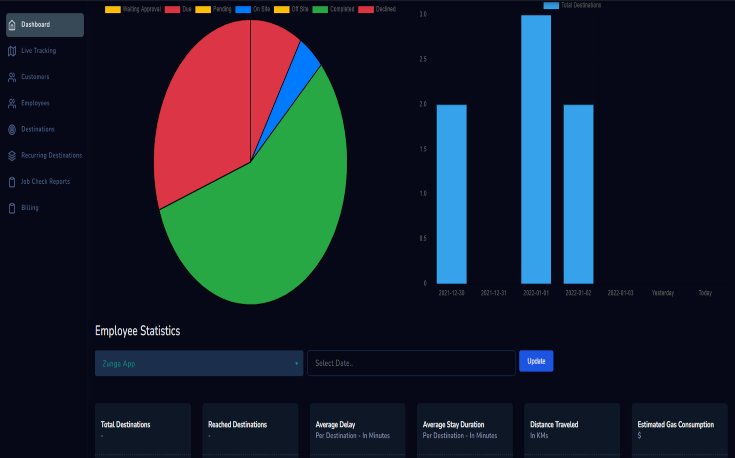Click the dropdown arrow of employee selector
735x458 pixels.
pos(296,364)
